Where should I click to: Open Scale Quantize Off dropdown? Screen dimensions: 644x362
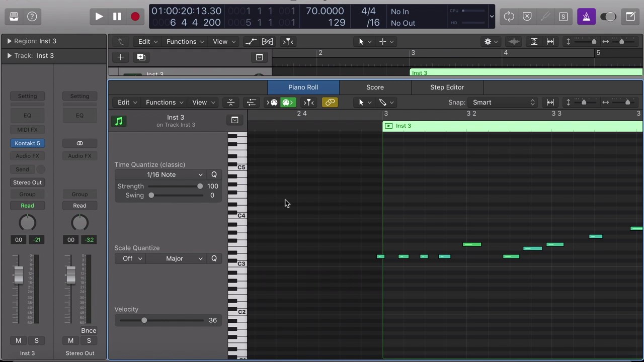coord(132,259)
